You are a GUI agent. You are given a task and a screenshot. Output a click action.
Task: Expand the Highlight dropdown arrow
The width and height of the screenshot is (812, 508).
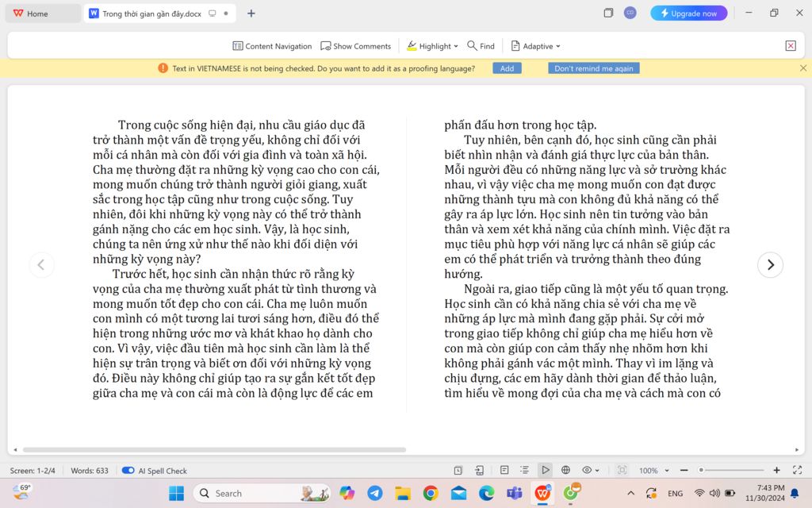458,46
